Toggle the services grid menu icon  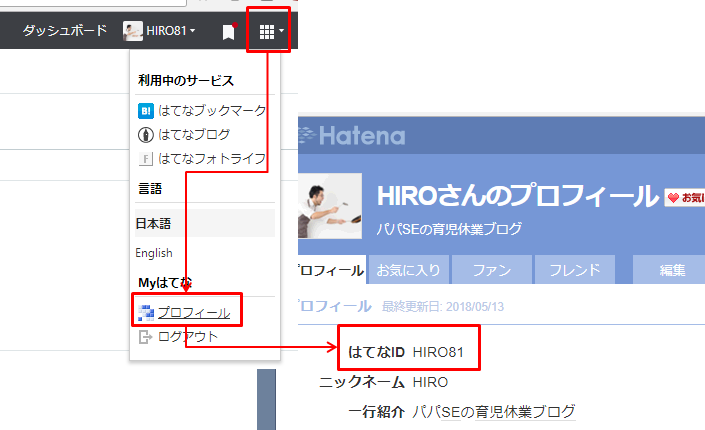271,31
